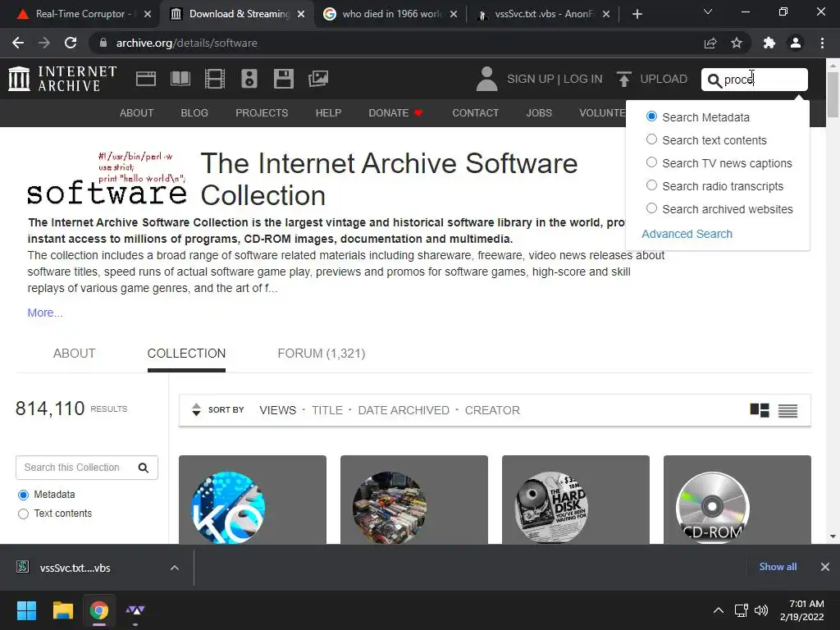Open Chrome extensions puzzle icon

coord(769,43)
